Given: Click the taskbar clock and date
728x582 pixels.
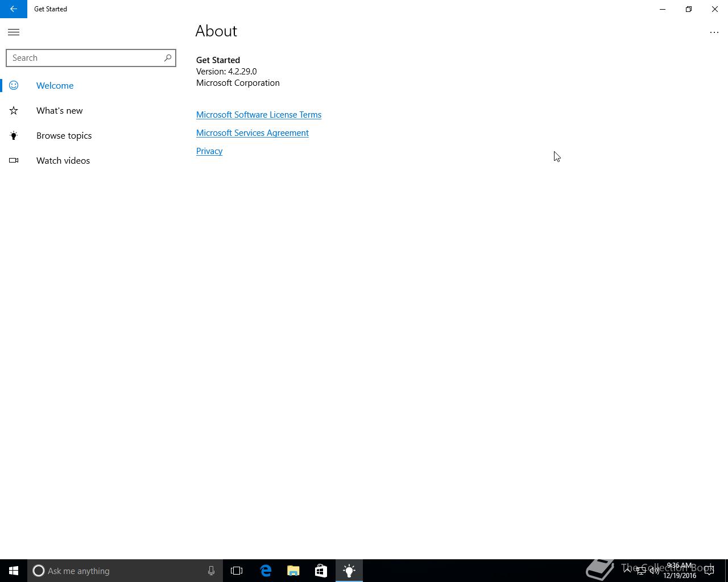Looking at the screenshot, I should click(680, 571).
